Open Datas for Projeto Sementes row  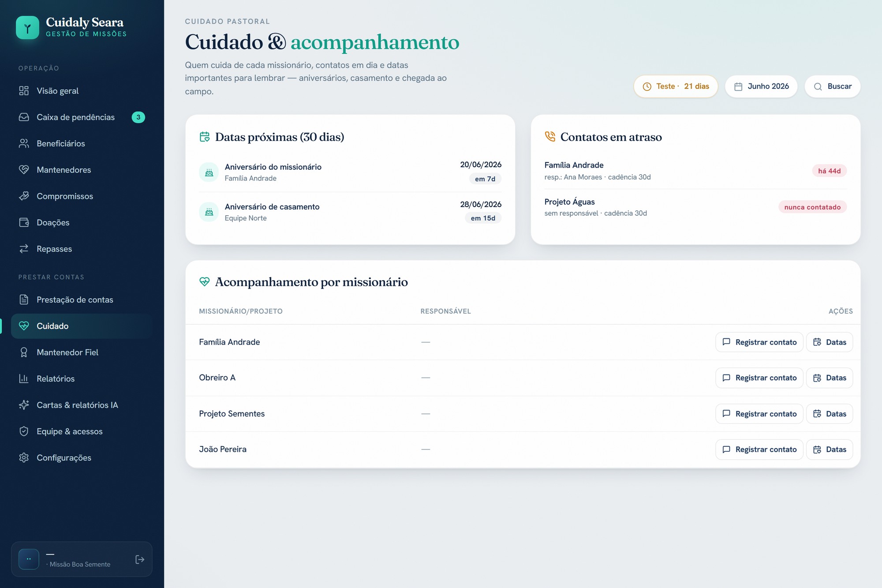[830, 414]
